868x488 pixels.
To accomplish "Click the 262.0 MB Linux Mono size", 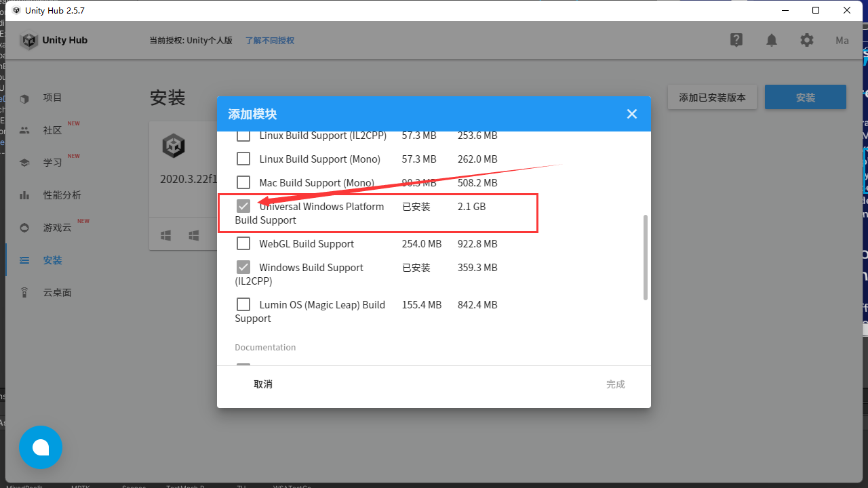I will [x=477, y=159].
